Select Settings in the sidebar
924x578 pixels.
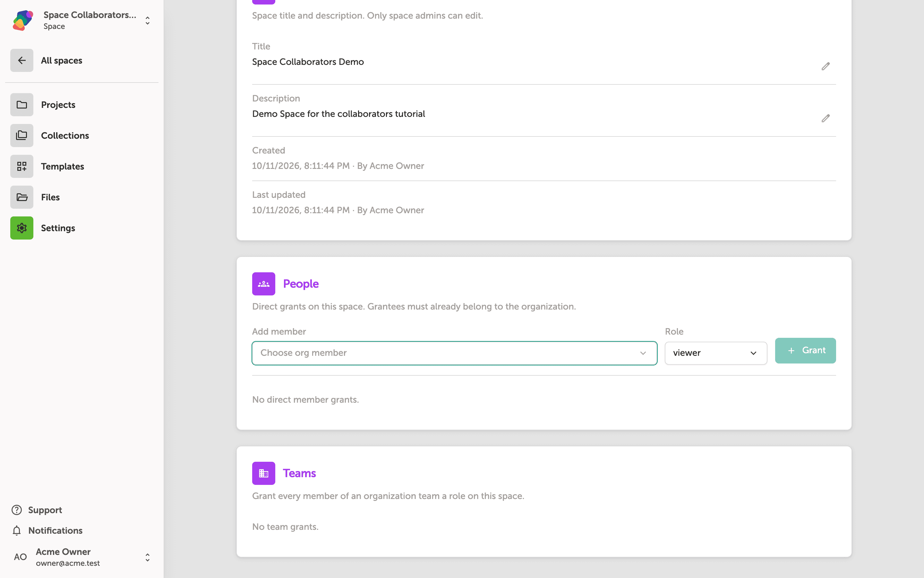[x=58, y=228]
